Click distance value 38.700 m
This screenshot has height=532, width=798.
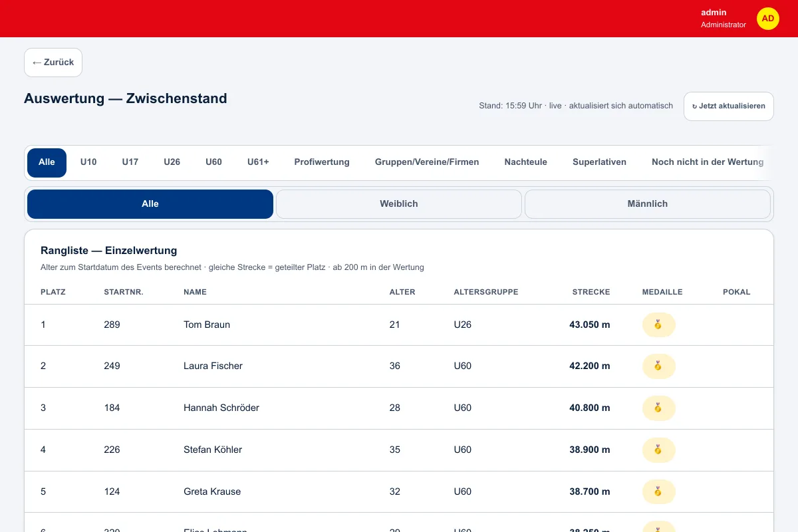tap(590, 492)
